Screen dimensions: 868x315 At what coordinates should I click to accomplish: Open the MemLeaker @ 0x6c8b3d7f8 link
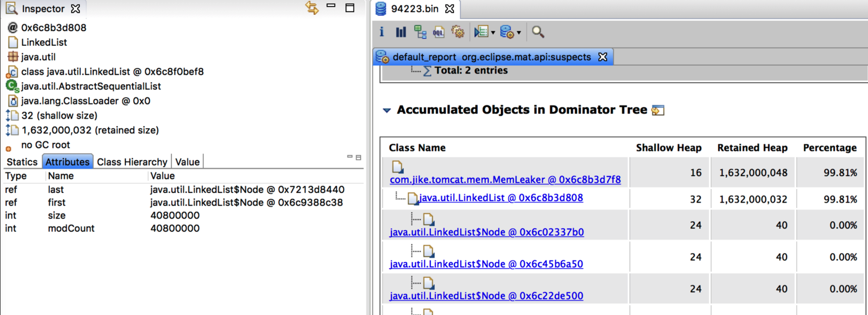pyautogui.click(x=505, y=180)
